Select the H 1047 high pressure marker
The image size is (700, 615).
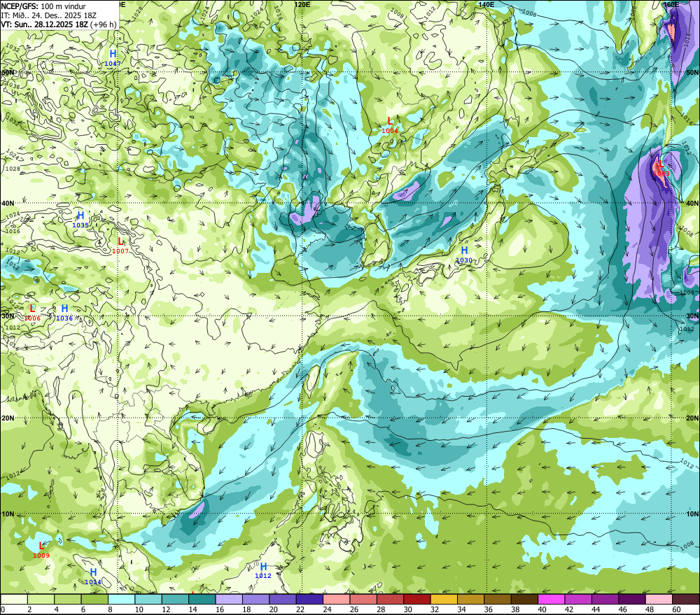point(113,59)
